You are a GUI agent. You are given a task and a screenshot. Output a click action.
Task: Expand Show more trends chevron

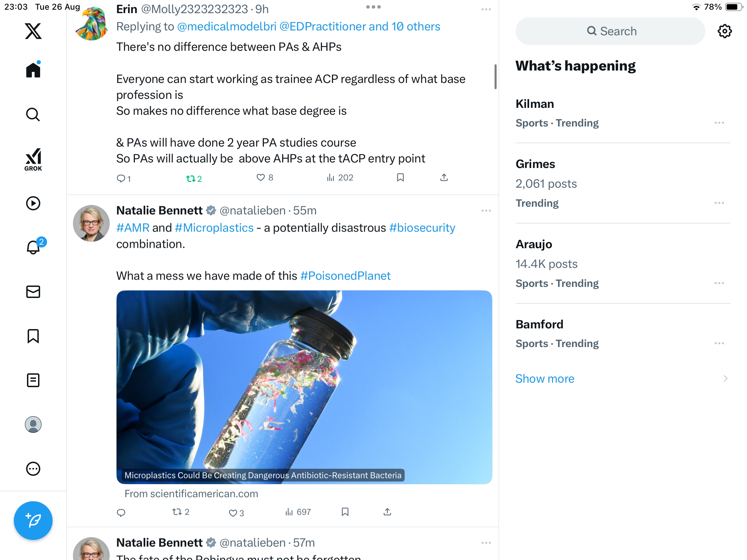[x=726, y=379]
